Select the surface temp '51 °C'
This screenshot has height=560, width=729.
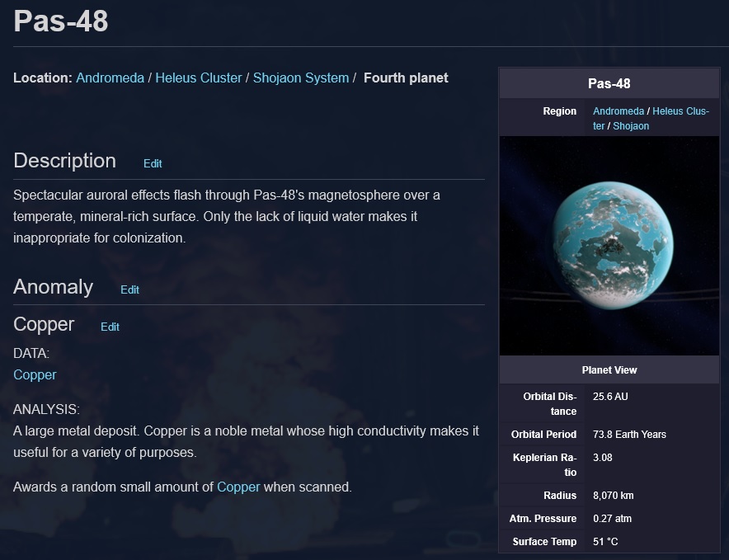(x=605, y=542)
